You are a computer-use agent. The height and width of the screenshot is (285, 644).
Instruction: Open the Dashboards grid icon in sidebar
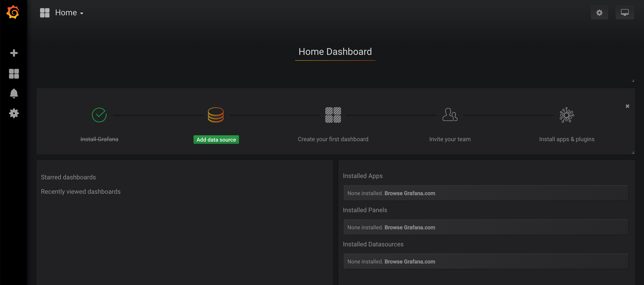pos(14,74)
